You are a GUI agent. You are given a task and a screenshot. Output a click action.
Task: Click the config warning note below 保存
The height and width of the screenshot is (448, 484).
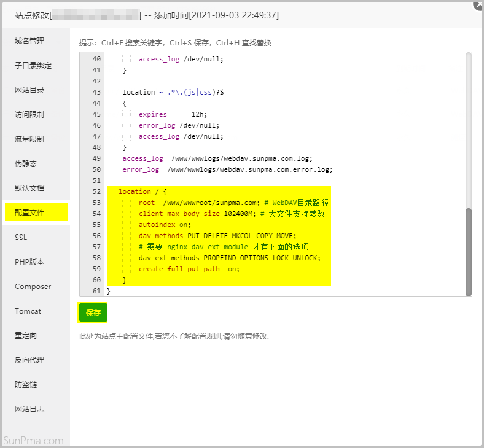click(174, 336)
